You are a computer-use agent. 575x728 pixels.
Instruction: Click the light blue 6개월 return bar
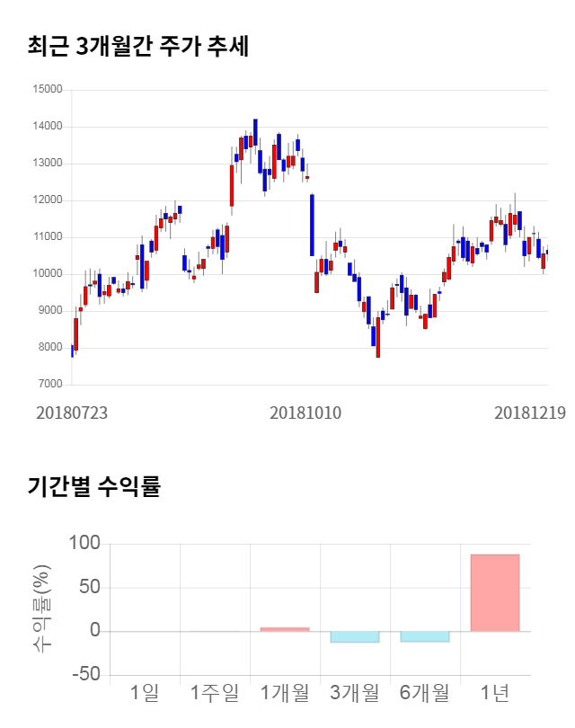425,636
